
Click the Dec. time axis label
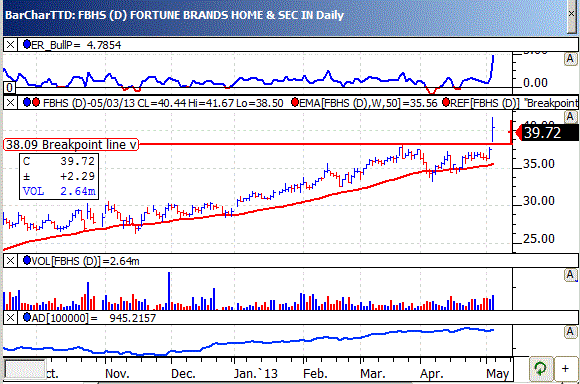[183, 374]
